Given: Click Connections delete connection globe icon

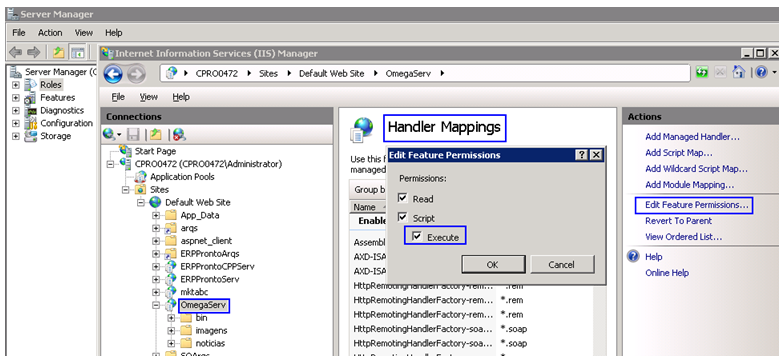Looking at the screenshot, I should [179, 134].
